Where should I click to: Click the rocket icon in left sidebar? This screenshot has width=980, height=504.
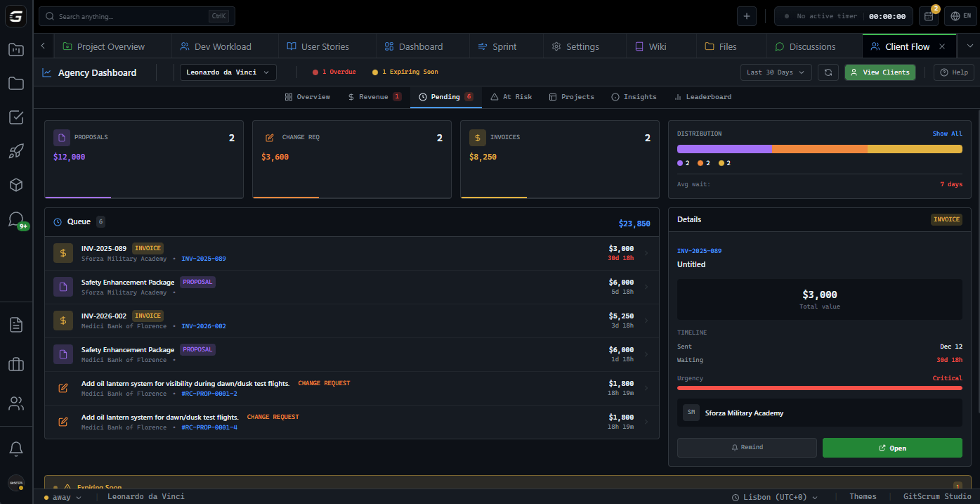[x=16, y=151]
